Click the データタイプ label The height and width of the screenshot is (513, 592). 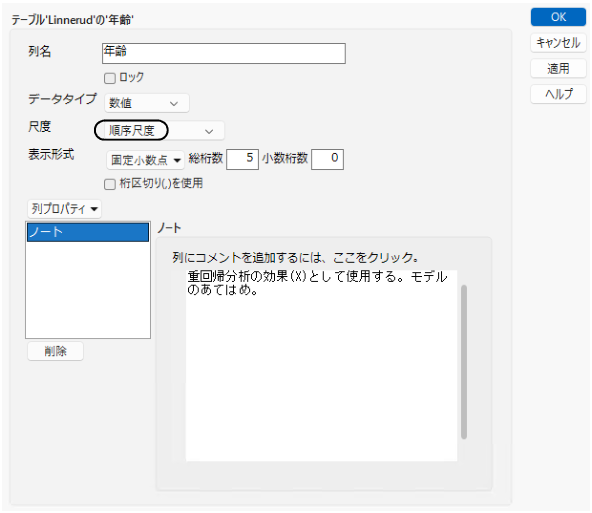click(x=63, y=99)
